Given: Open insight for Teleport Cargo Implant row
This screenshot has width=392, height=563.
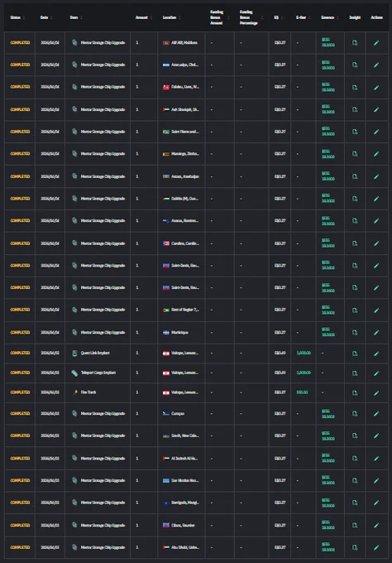Looking at the screenshot, I should click(x=355, y=373).
